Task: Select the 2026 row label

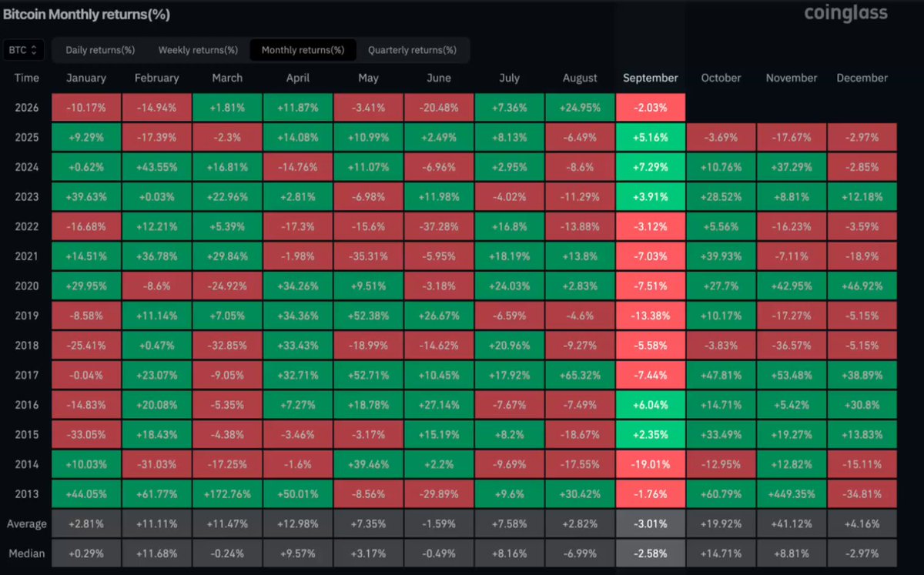Action: click(26, 108)
